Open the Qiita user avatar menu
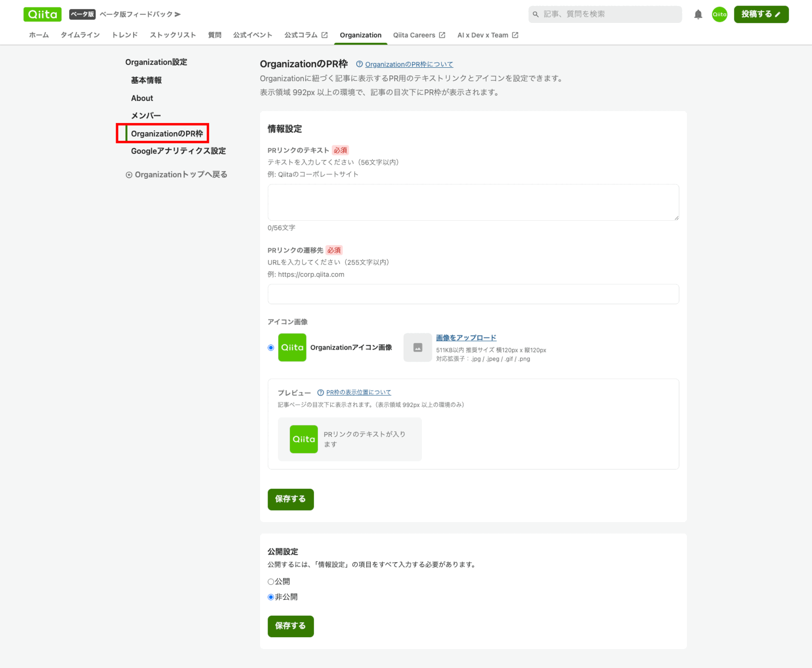 tap(719, 14)
